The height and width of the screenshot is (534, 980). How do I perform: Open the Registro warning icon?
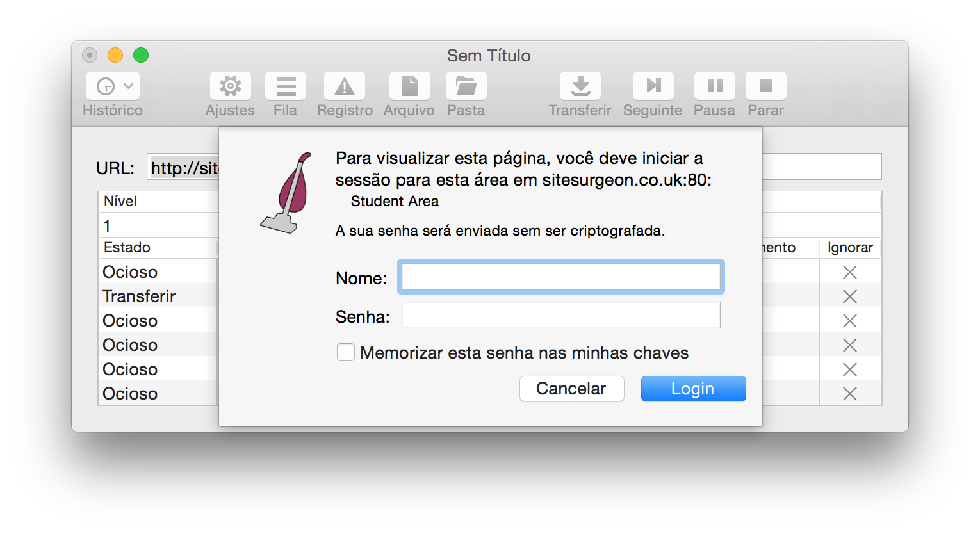[345, 86]
